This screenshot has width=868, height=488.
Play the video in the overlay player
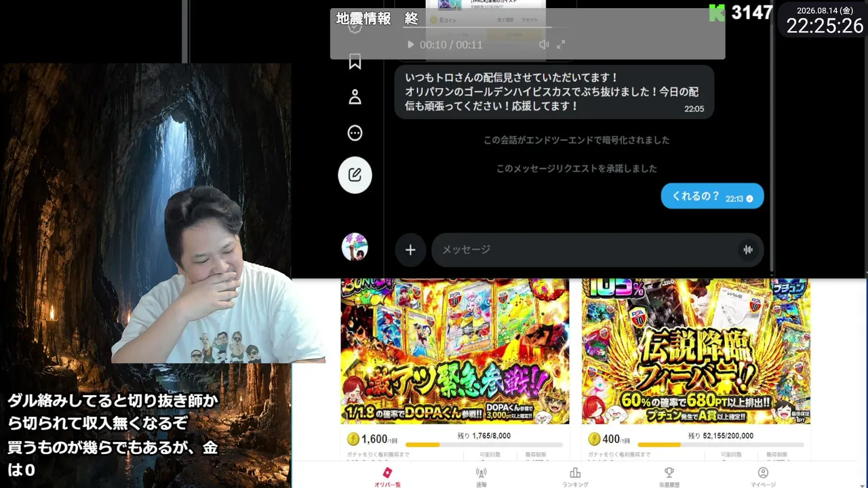pos(410,45)
